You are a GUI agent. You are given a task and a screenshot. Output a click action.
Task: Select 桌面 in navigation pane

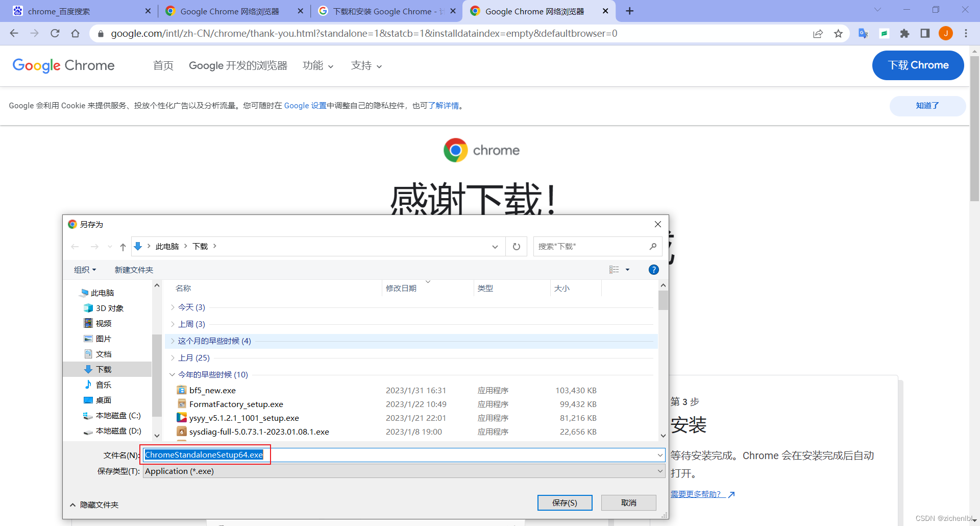103,400
